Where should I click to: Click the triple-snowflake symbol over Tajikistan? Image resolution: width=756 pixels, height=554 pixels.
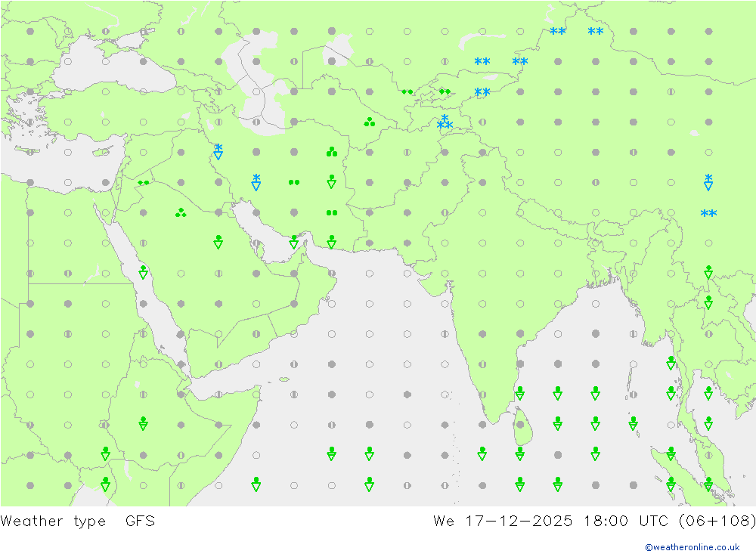click(x=445, y=122)
